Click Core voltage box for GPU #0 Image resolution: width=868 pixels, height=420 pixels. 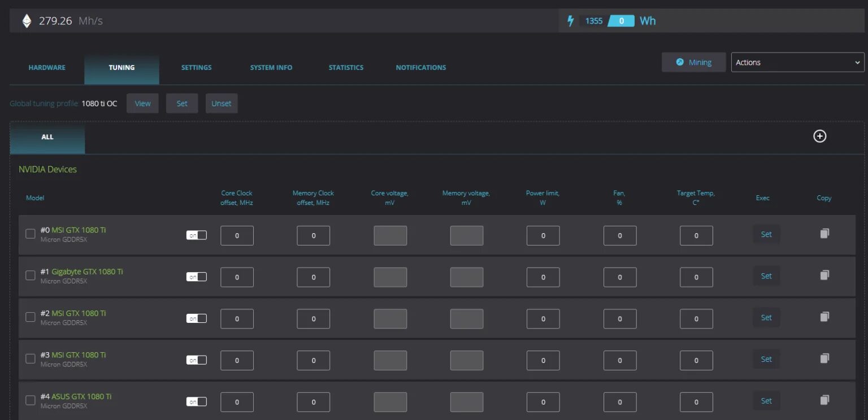(x=390, y=235)
